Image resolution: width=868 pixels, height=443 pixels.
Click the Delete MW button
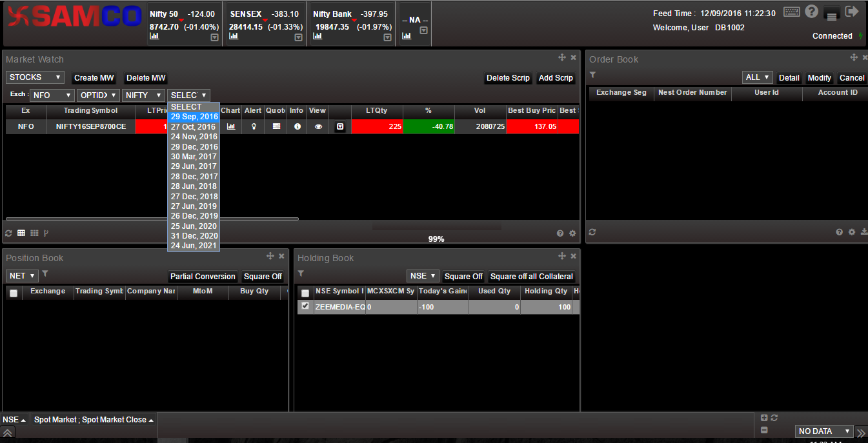click(146, 78)
